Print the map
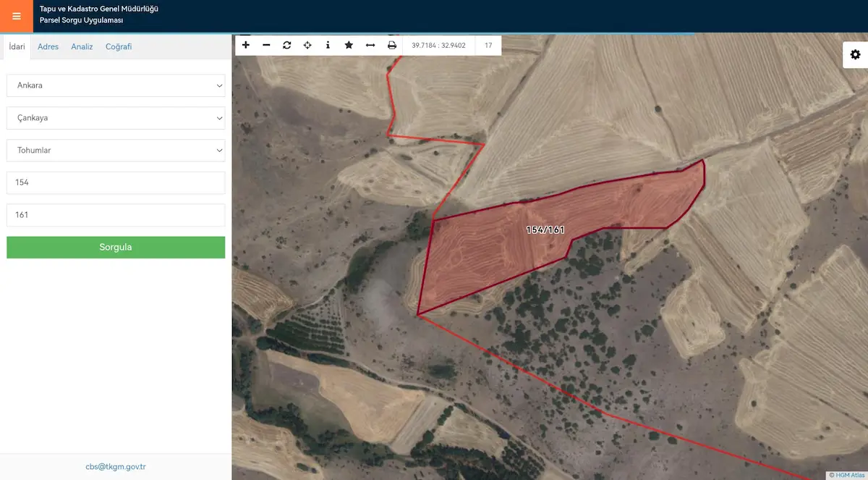This screenshot has height=480, width=868. [392, 45]
